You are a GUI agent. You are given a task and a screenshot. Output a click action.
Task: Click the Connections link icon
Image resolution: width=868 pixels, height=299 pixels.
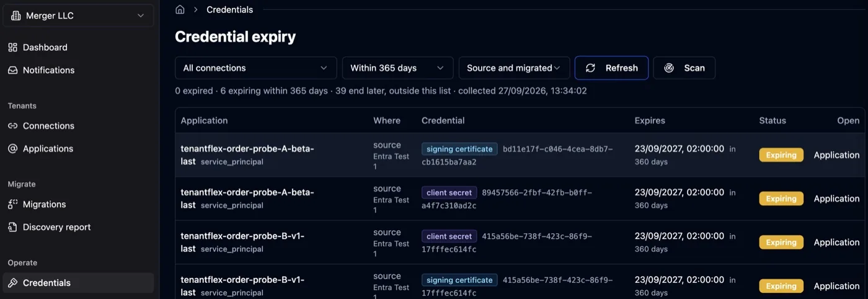pos(12,126)
